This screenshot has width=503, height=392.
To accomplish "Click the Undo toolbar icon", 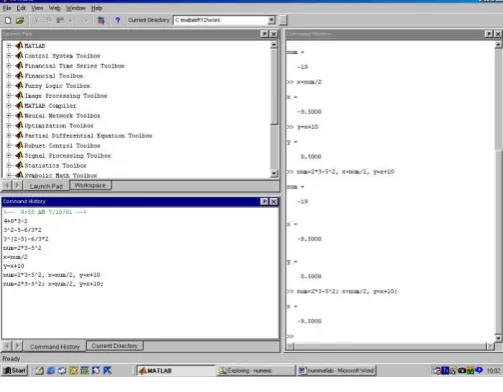I will (72, 20).
